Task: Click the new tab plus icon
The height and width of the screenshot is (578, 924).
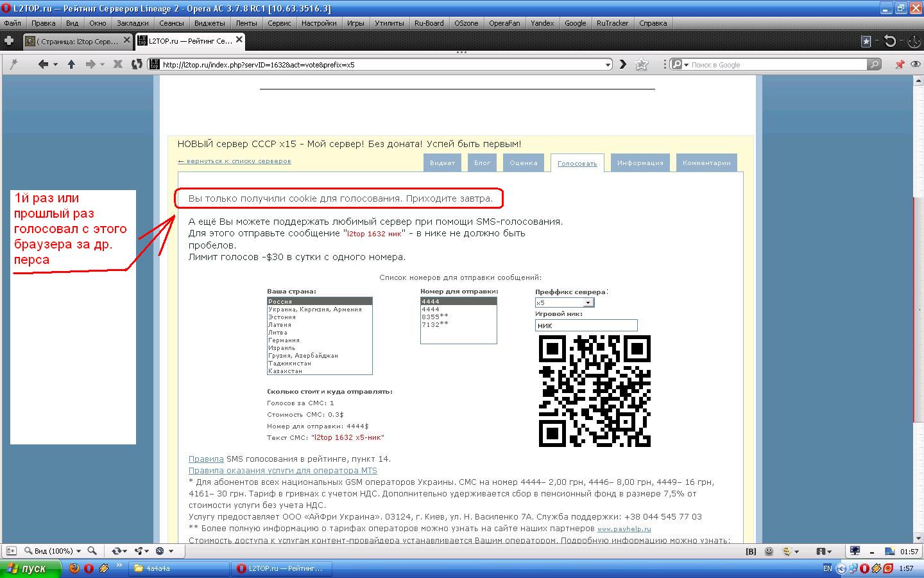Action: pos(9,41)
